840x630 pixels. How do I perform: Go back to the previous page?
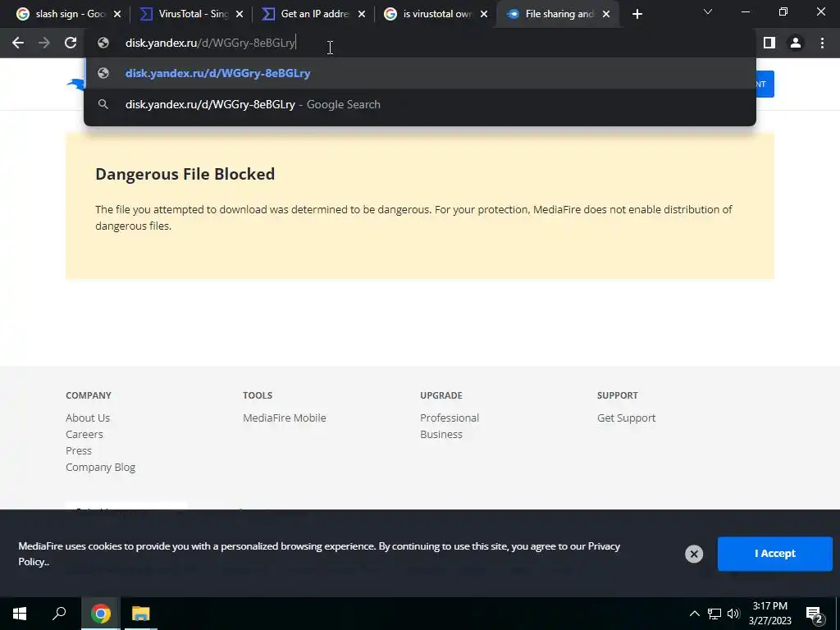(18, 43)
